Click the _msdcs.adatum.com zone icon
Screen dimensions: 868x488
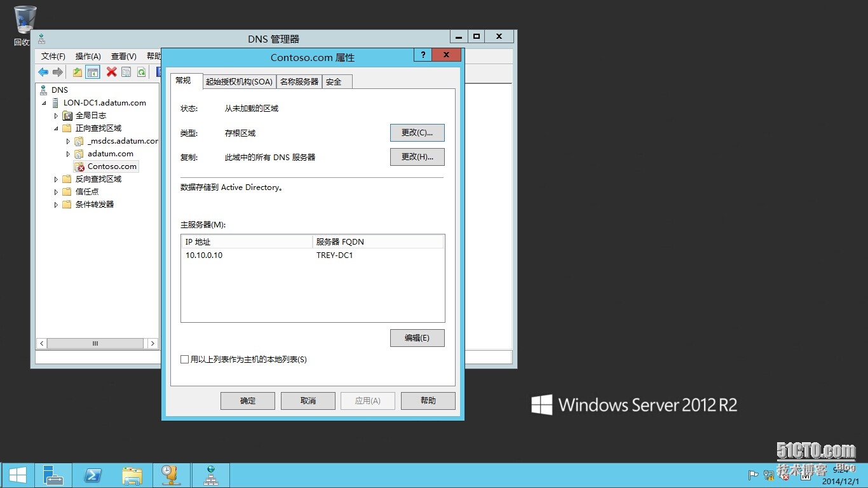click(x=79, y=141)
